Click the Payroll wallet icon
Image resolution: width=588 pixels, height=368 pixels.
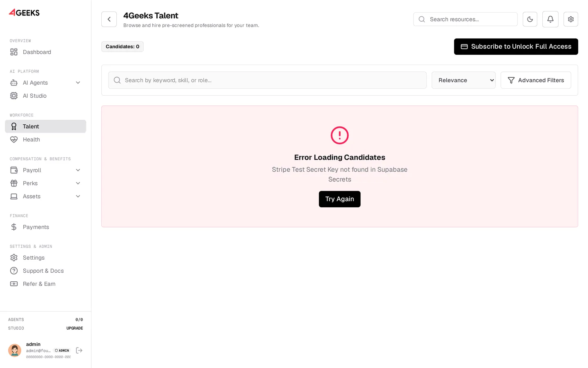pyautogui.click(x=14, y=170)
